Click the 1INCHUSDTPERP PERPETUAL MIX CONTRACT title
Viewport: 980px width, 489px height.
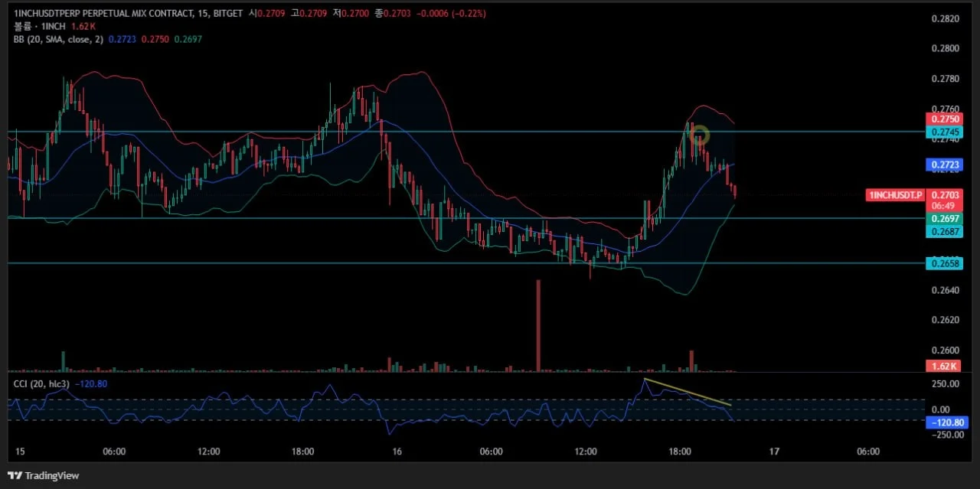tap(106, 14)
